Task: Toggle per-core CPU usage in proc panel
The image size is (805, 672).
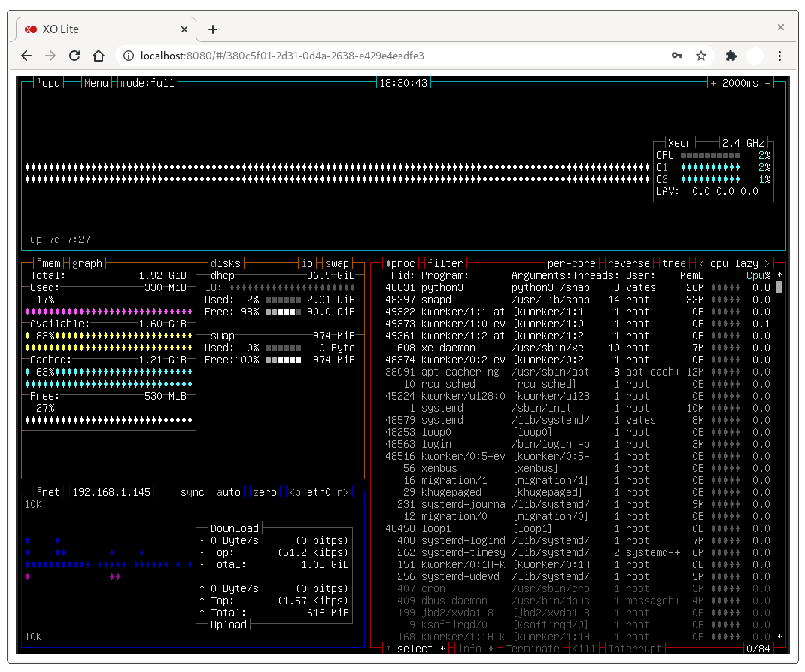Action: pyautogui.click(x=572, y=263)
